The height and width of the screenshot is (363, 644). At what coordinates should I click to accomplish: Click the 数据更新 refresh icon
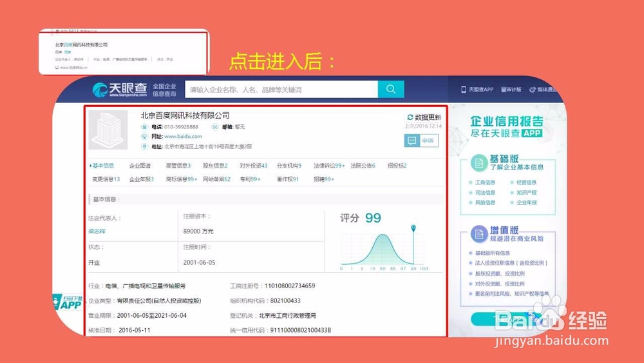click(x=410, y=117)
